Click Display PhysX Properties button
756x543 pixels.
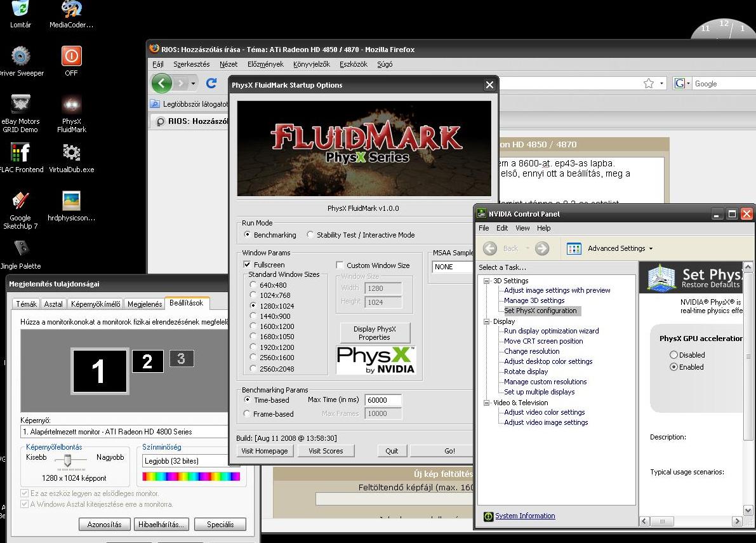tap(375, 333)
